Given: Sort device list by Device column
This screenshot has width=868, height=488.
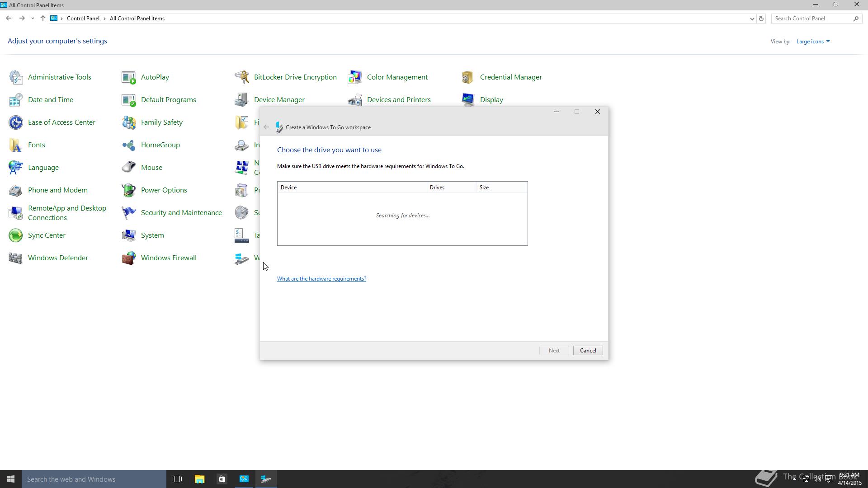Looking at the screenshot, I should tap(352, 188).
